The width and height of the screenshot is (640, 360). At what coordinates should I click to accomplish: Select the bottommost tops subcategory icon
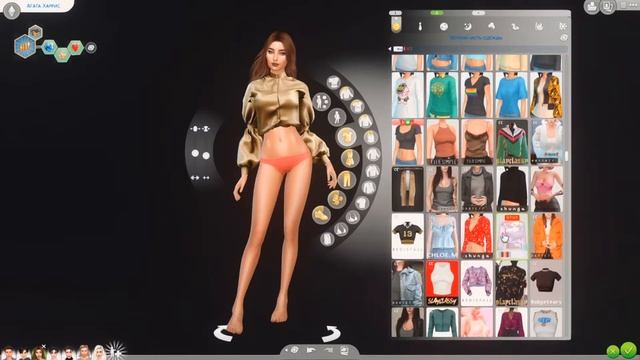(327, 239)
